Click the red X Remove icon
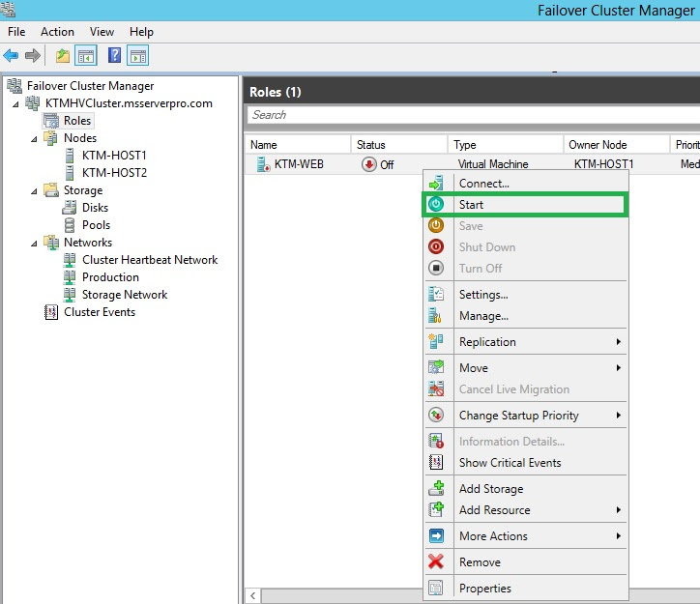Image resolution: width=700 pixels, height=604 pixels. [436, 561]
